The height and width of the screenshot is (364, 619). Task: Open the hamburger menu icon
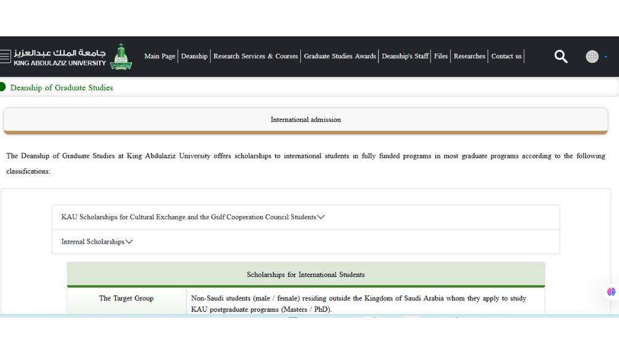pyautogui.click(x=5, y=57)
